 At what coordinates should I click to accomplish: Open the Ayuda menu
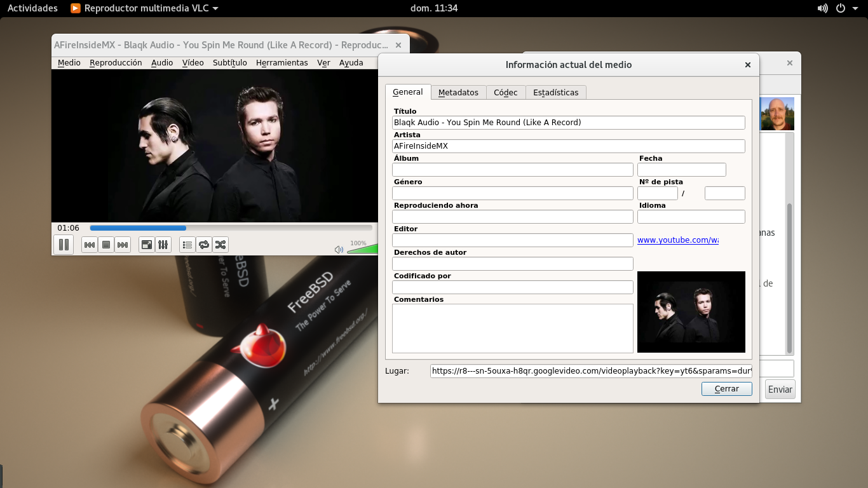[x=351, y=63]
